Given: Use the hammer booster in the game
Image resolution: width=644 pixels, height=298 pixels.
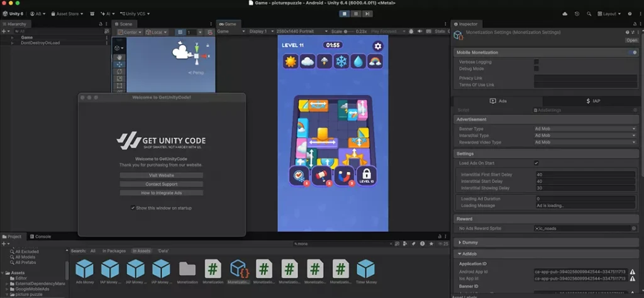Looking at the screenshot, I should coord(321,175).
